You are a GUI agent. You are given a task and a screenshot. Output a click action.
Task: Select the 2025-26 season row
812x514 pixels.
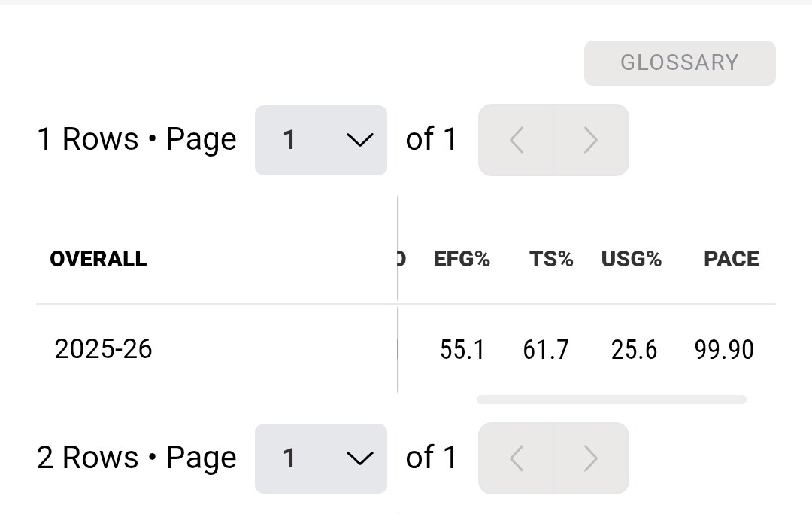pyautogui.click(x=104, y=349)
